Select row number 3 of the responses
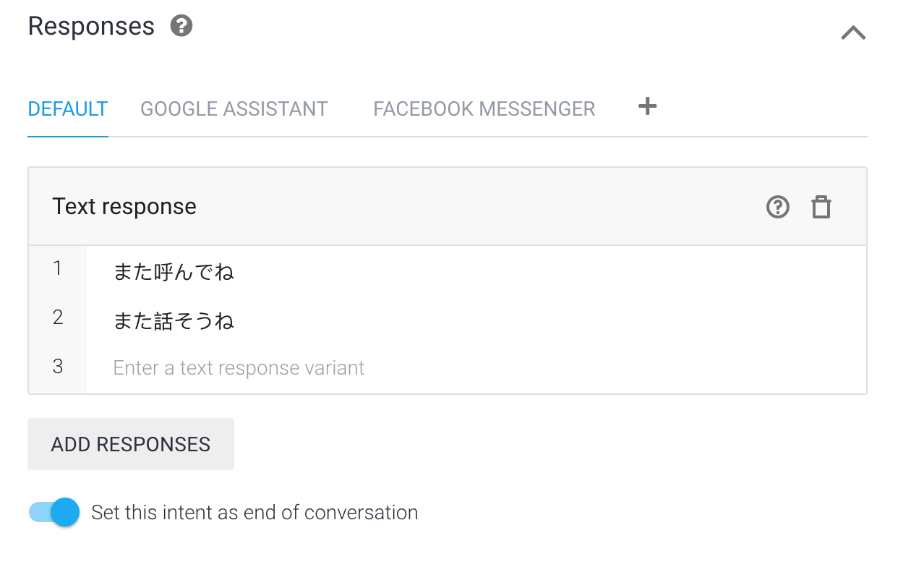The width and height of the screenshot is (924, 567). pyautogui.click(x=58, y=367)
